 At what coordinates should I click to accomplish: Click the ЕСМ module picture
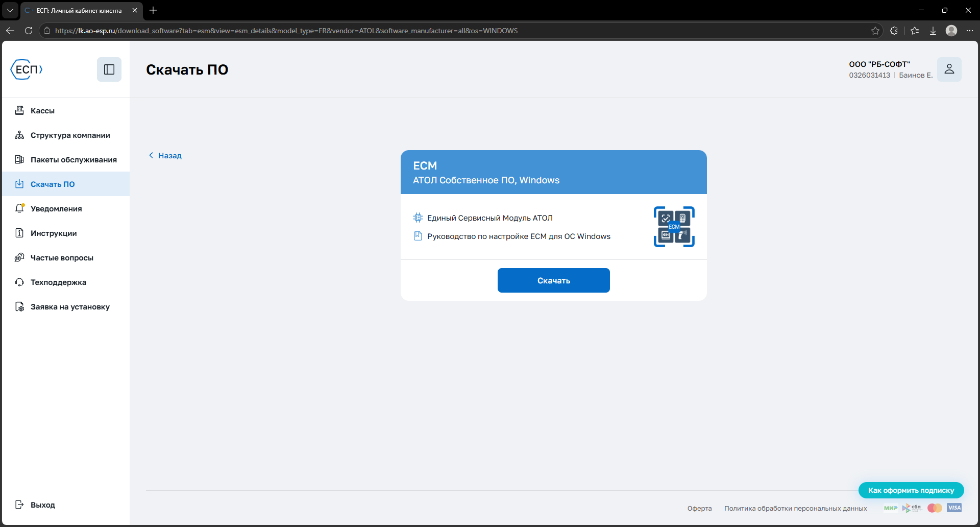point(674,227)
